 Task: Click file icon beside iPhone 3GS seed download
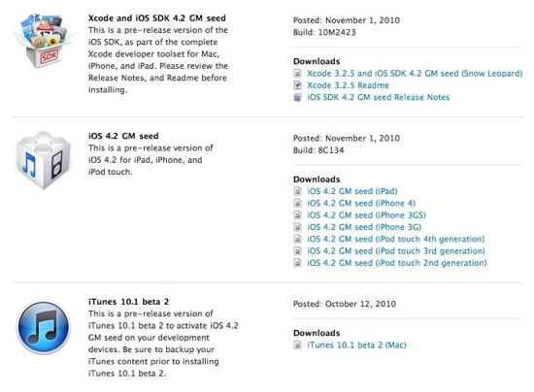298,215
